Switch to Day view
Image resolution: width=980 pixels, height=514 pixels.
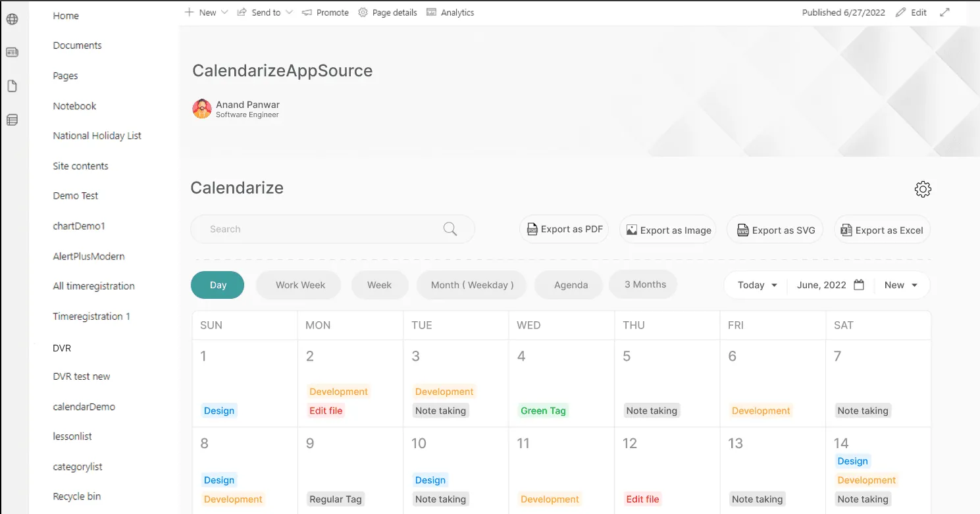[218, 285]
